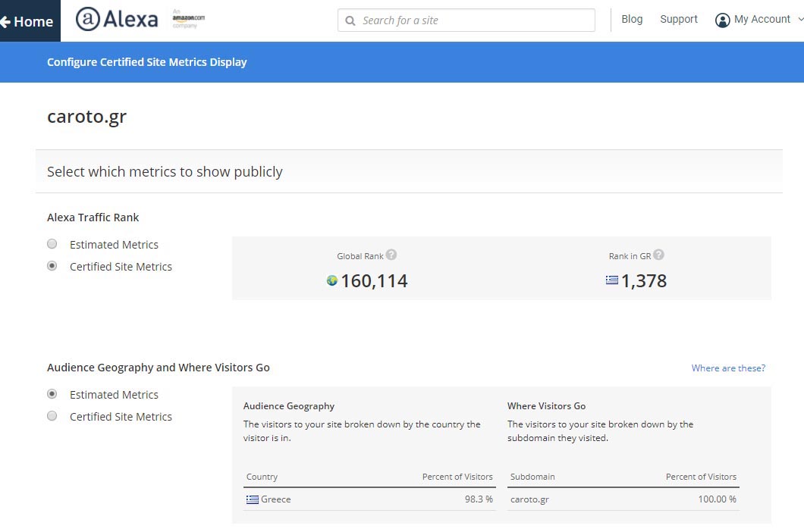Open the Support menu item
804x532 pixels.
tap(678, 20)
